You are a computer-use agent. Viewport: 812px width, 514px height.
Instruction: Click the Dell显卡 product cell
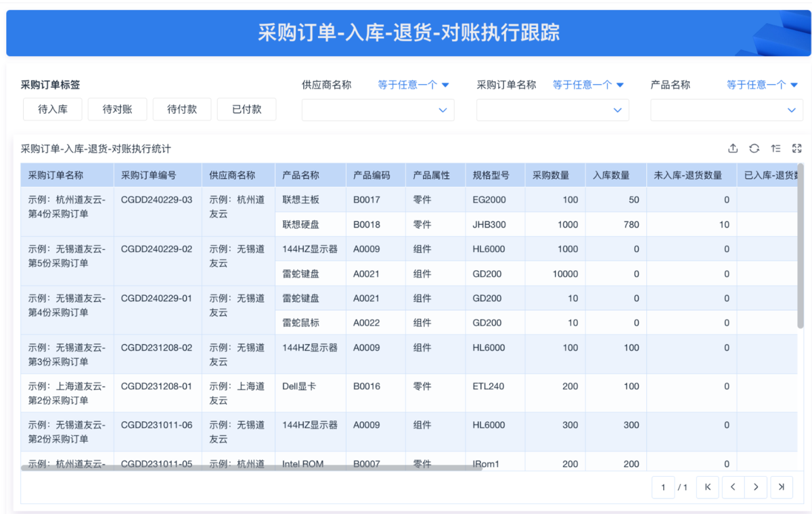[x=311, y=393]
